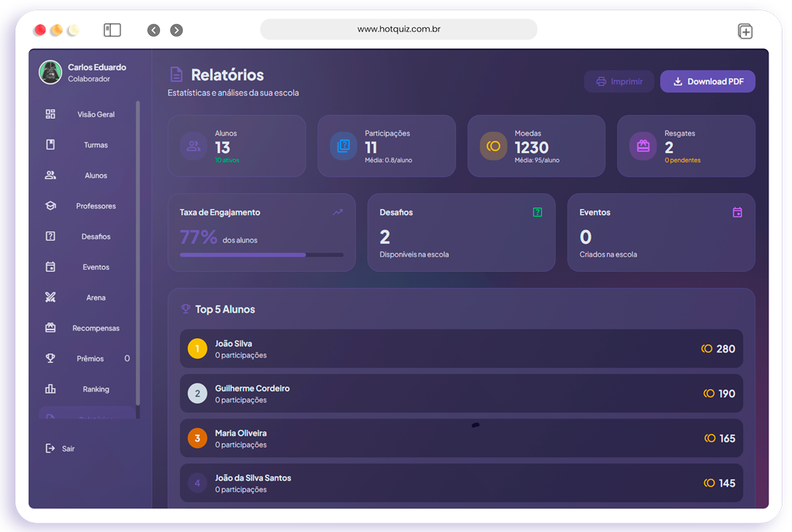The width and height of the screenshot is (792, 532).
Task: Click Carlos Eduardo's profile avatar
Action: click(x=51, y=73)
